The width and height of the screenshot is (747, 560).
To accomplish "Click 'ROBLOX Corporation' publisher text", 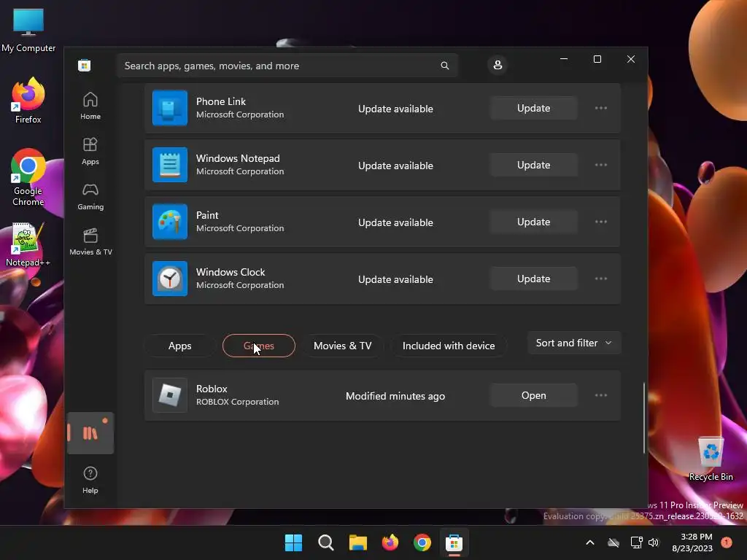I will [x=237, y=402].
